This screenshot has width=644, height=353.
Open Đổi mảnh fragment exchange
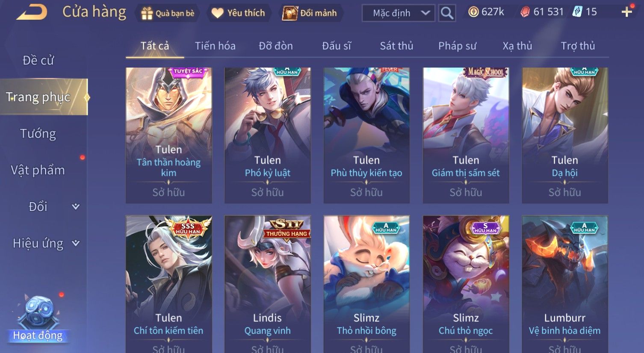click(310, 13)
